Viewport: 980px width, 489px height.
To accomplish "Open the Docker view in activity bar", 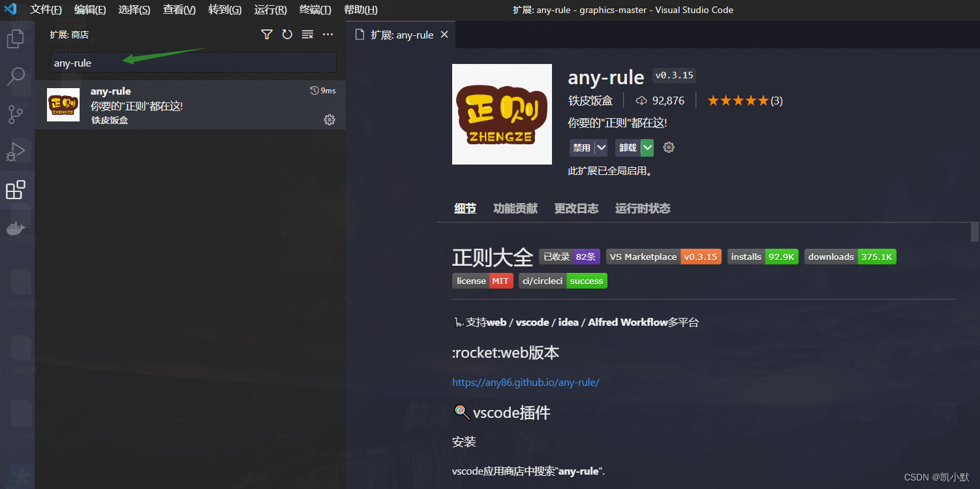I will [15, 229].
